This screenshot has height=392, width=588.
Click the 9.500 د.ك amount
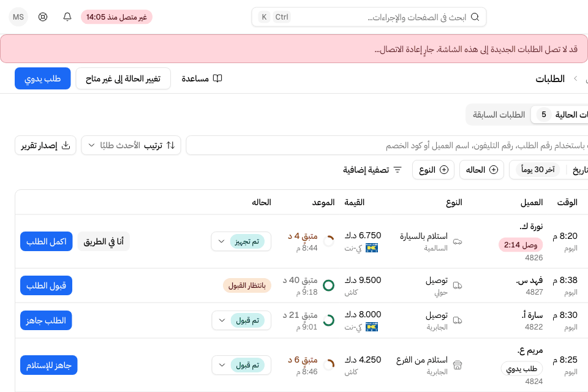coord(363,280)
